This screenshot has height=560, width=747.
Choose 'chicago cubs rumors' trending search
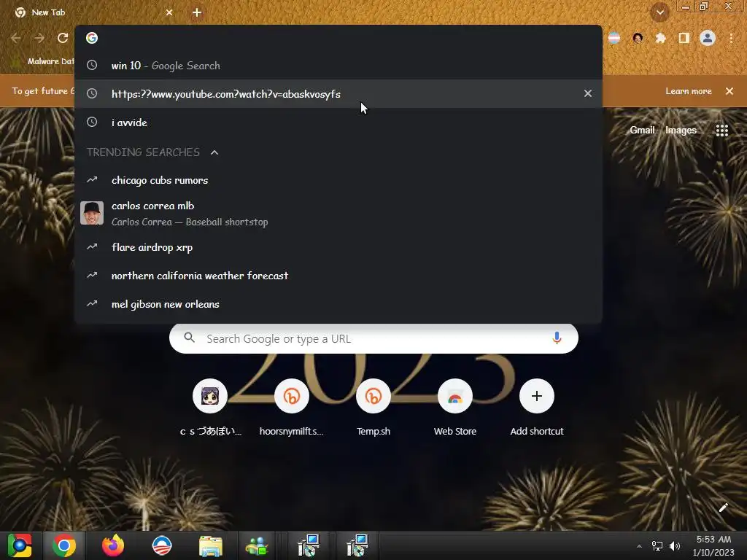(338, 180)
